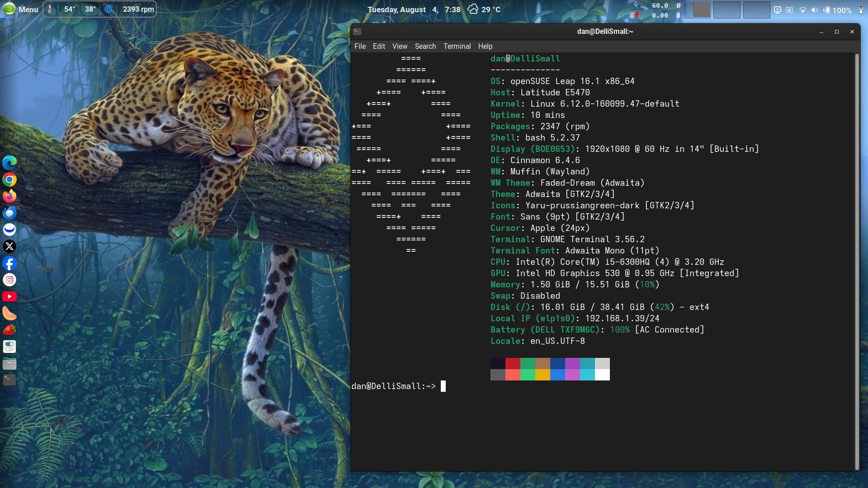Click the battery charging tray icon
This screenshot has width=868, height=488.
coord(826,9)
